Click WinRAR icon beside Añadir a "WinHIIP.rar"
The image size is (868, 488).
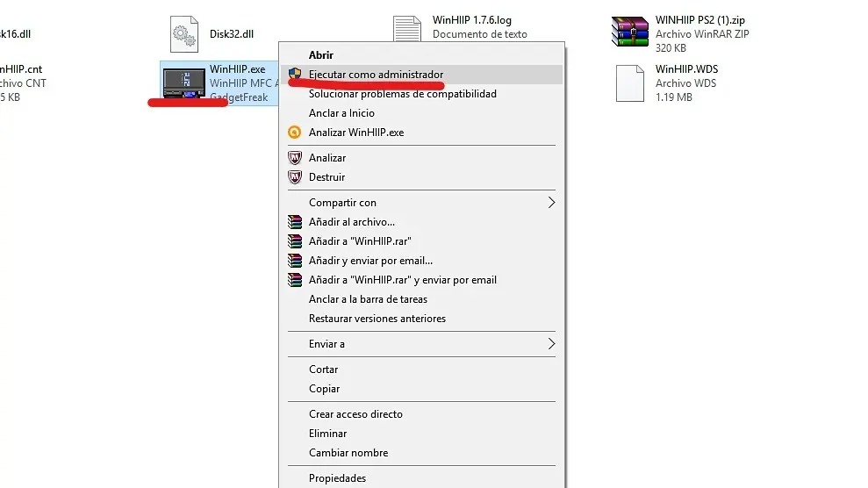pos(295,241)
